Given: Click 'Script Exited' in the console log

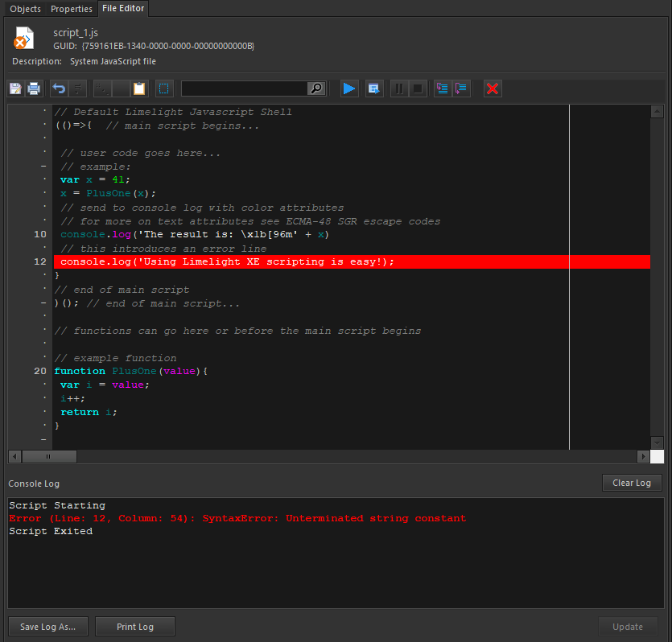Looking at the screenshot, I should tap(51, 531).
